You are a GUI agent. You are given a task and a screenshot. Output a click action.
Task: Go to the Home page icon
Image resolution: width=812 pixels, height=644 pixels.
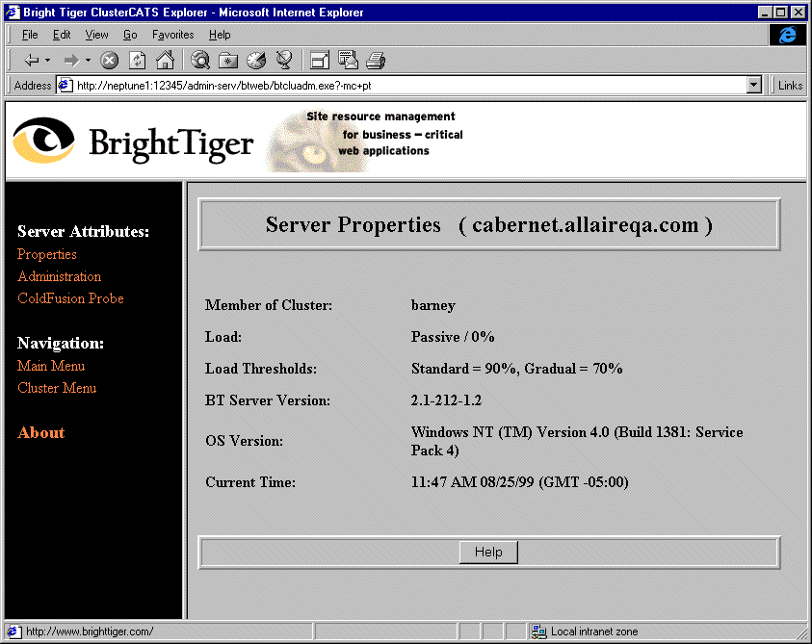click(x=165, y=60)
